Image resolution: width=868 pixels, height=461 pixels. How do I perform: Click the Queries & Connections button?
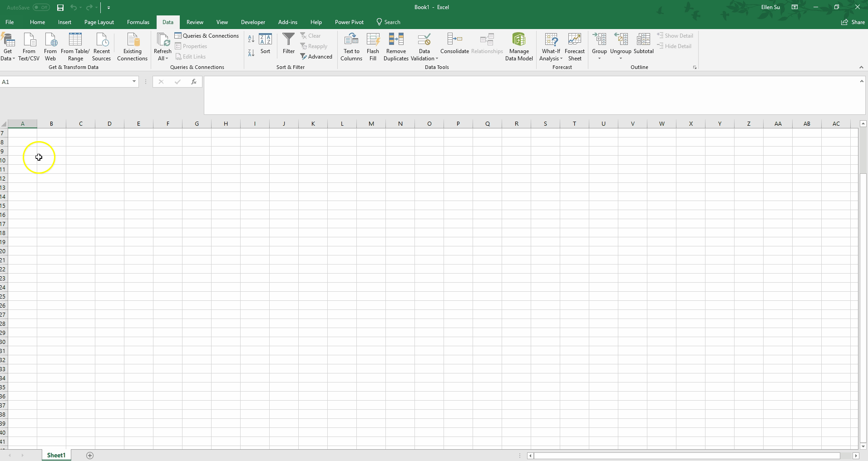tap(207, 36)
